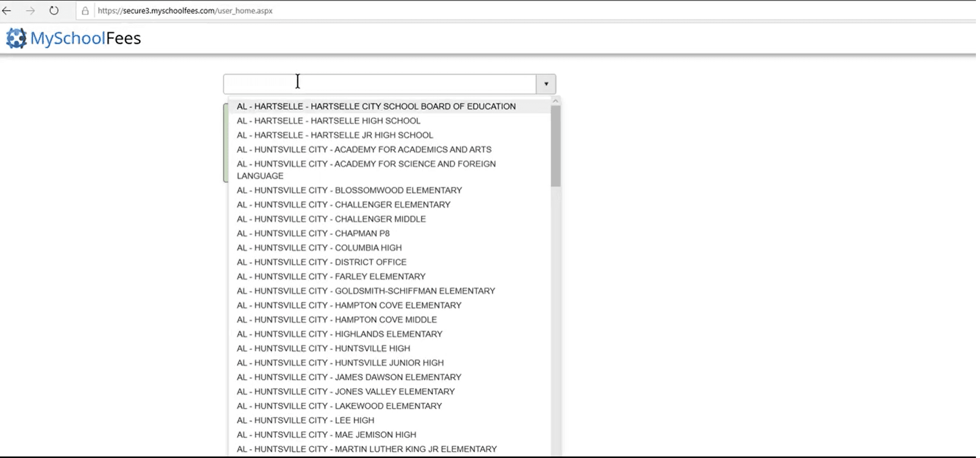
Task: Select Huntsville Junior High
Action: coord(390,362)
